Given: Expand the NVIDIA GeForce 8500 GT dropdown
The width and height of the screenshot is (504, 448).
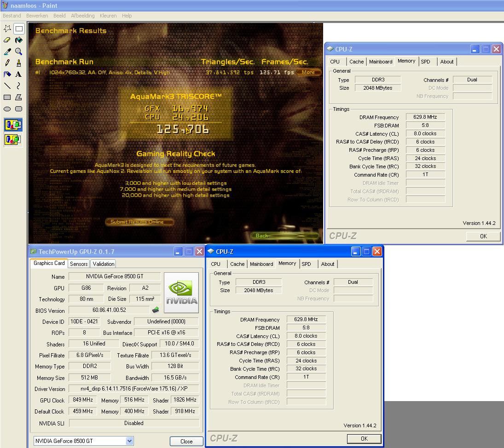Looking at the screenshot, I should point(129,441).
